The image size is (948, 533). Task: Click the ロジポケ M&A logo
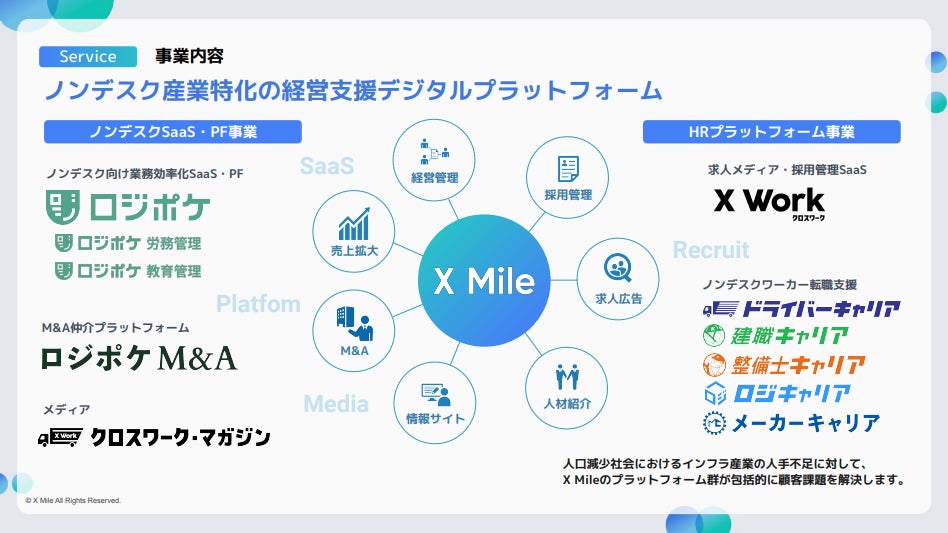(x=138, y=358)
